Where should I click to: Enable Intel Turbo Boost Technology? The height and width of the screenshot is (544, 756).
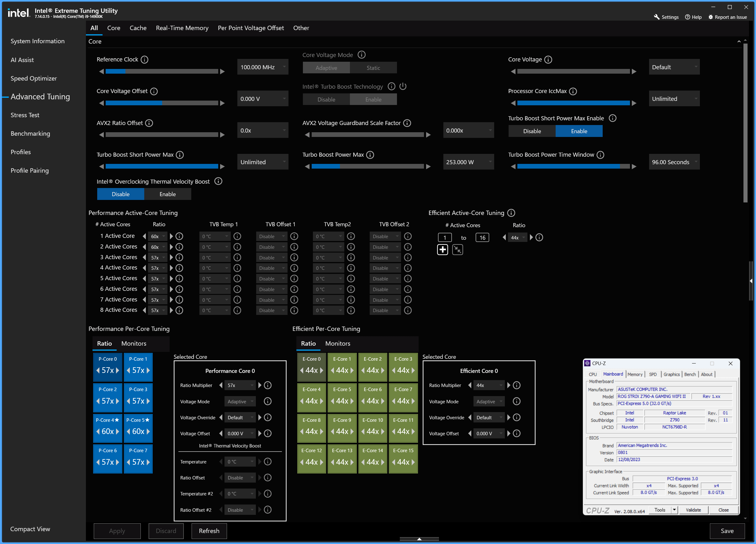click(373, 99)
